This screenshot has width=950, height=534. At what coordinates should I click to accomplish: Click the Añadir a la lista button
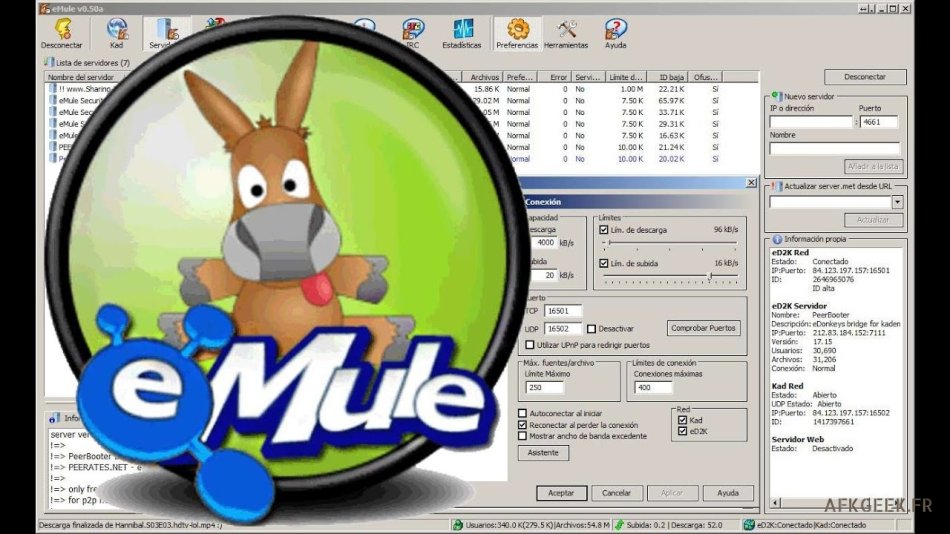pyautogui.click(x=874, y=166)
